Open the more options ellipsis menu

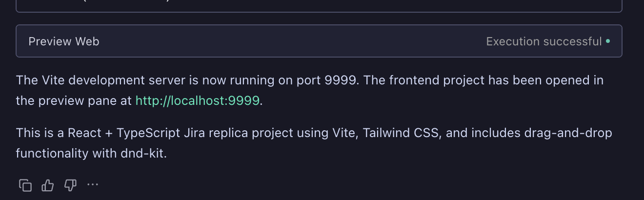pos(93,185)
